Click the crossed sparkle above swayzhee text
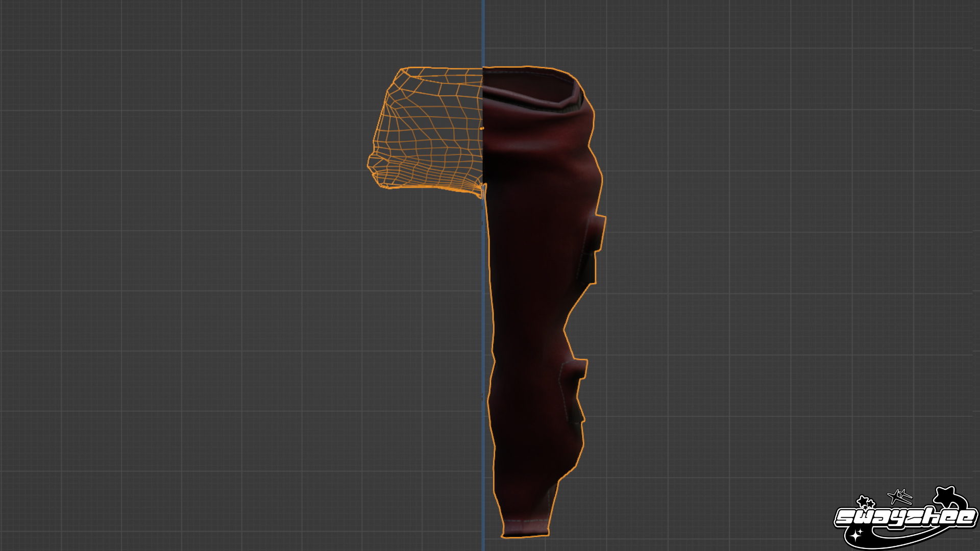The height and width of the screenshot is (551, 980). tap(899, 495)
